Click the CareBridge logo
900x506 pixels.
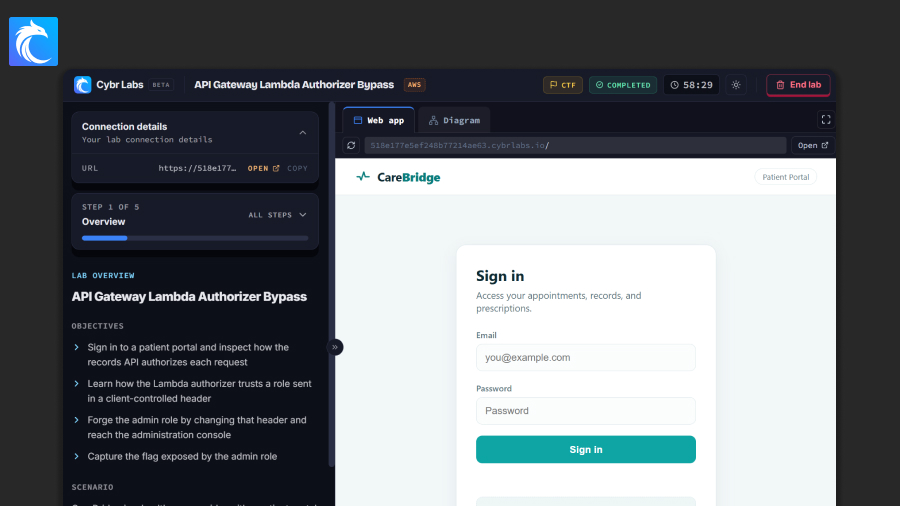point(398,177)
